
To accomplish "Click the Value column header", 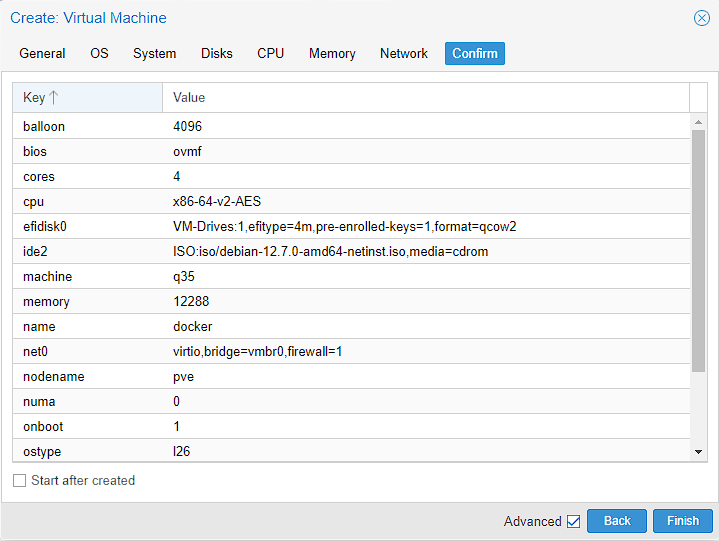I will tap(425, 98).
